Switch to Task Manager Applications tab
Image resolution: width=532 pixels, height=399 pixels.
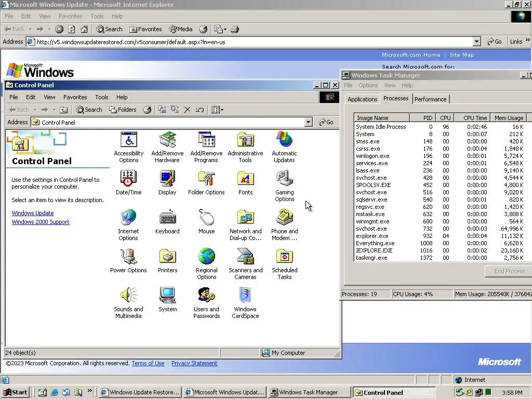[x=362, y=99]
